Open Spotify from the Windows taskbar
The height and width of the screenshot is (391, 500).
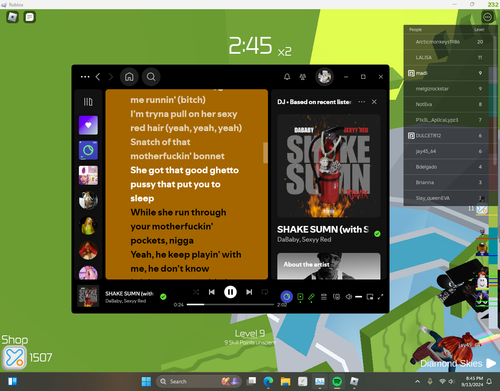(337, 381)
